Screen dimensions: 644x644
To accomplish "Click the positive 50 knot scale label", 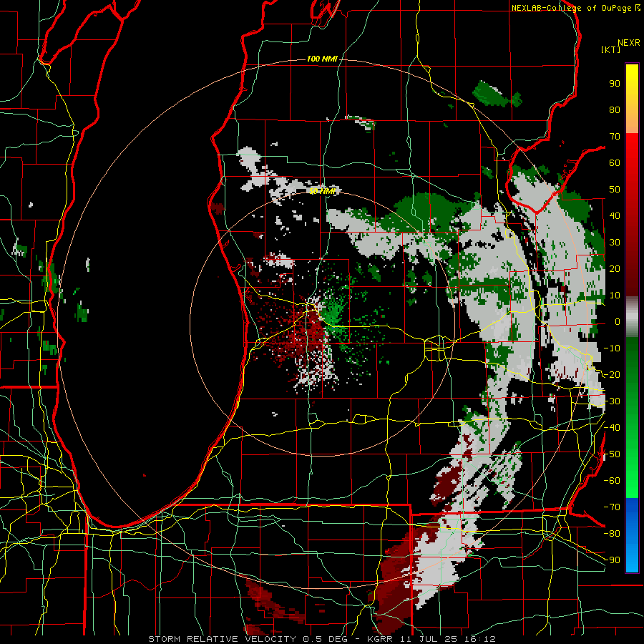I will click(x=615, y=190).
